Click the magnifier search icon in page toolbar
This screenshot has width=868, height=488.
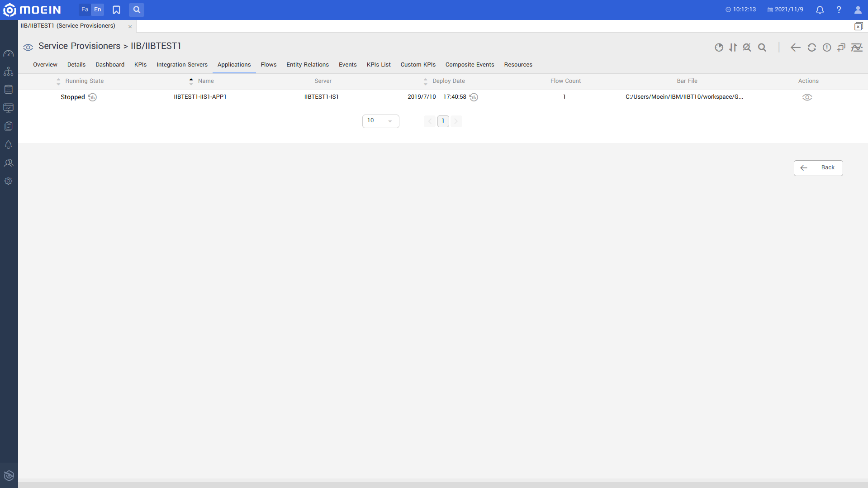point(762,48)
